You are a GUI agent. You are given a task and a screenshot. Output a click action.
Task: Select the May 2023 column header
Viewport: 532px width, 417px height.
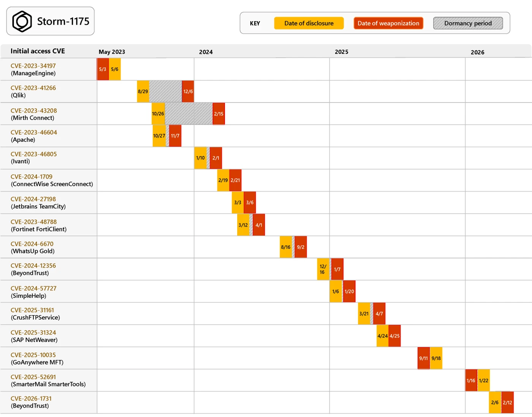point(111,52)
